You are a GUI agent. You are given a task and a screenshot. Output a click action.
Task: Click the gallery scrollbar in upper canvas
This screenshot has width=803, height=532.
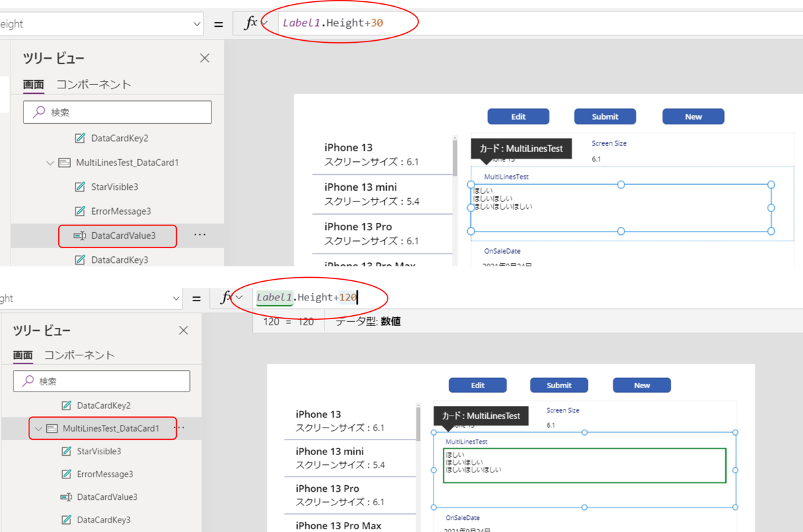455,157
